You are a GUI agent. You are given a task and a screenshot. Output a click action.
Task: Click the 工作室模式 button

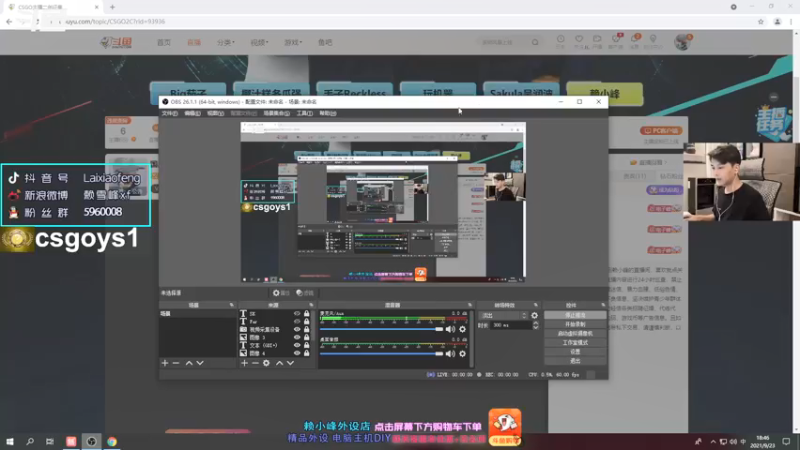pos(575,343)
